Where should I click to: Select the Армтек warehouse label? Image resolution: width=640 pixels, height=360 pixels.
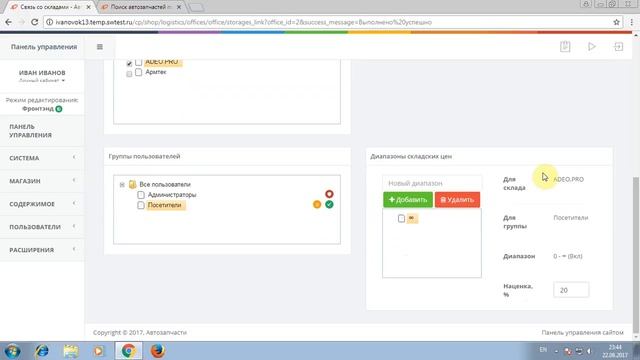tap(156, 72)
